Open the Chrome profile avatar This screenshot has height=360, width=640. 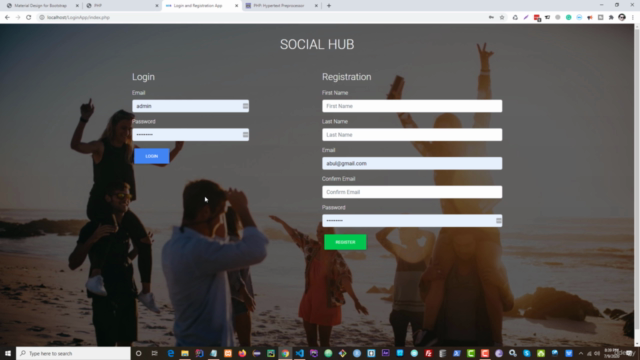pos(622,17)
